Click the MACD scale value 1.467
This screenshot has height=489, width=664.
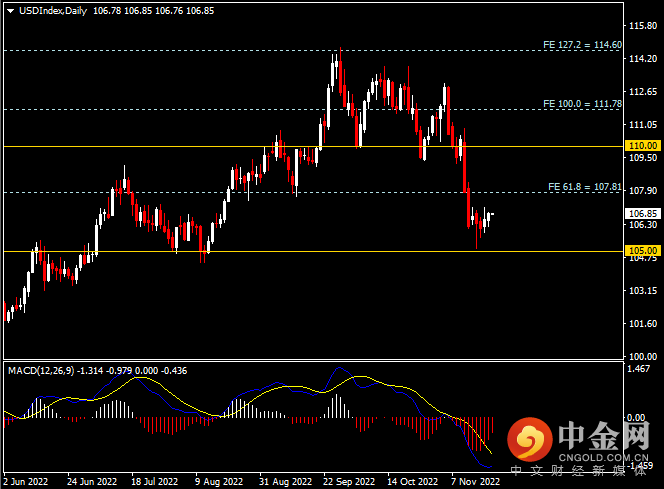[x=639, y=369]
